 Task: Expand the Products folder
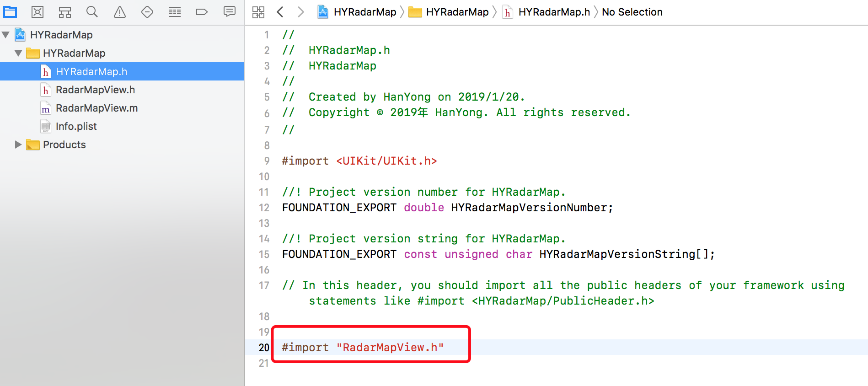point(18,145)
